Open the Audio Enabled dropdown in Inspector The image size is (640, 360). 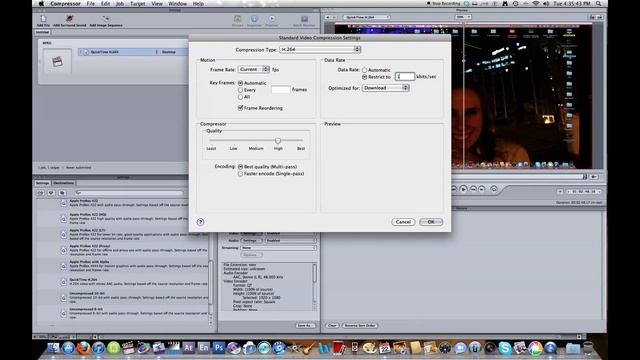291,240
